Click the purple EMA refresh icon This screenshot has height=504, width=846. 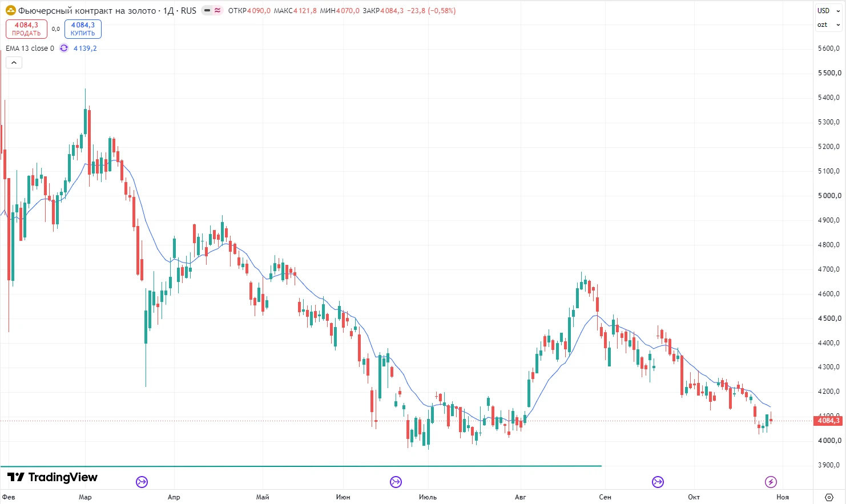(64, 48)
